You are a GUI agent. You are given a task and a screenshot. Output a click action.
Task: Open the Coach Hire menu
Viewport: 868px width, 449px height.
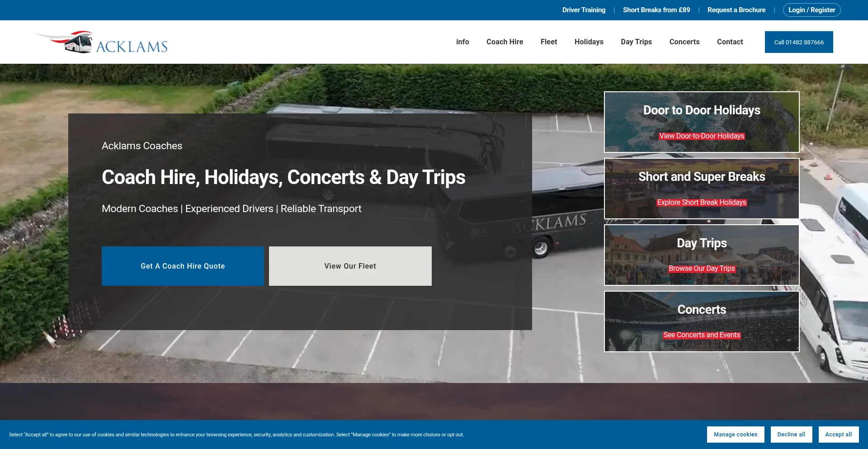point(505,42)
